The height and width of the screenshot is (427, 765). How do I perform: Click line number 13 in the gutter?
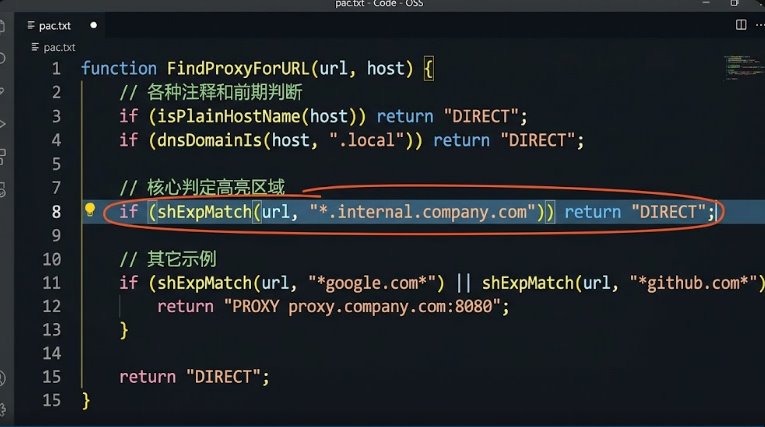point(52,330)
